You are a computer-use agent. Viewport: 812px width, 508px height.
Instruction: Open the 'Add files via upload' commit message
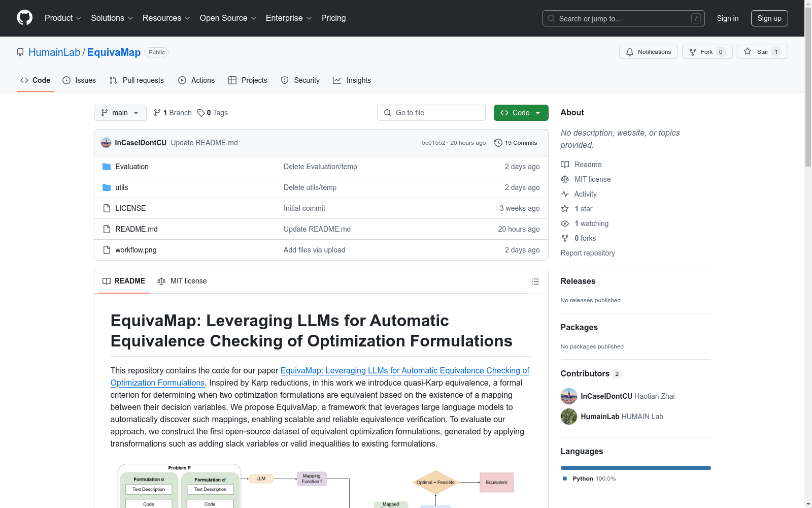315,250
